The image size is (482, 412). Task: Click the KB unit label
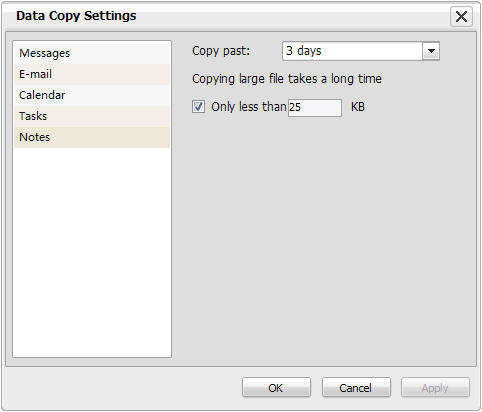358,107
